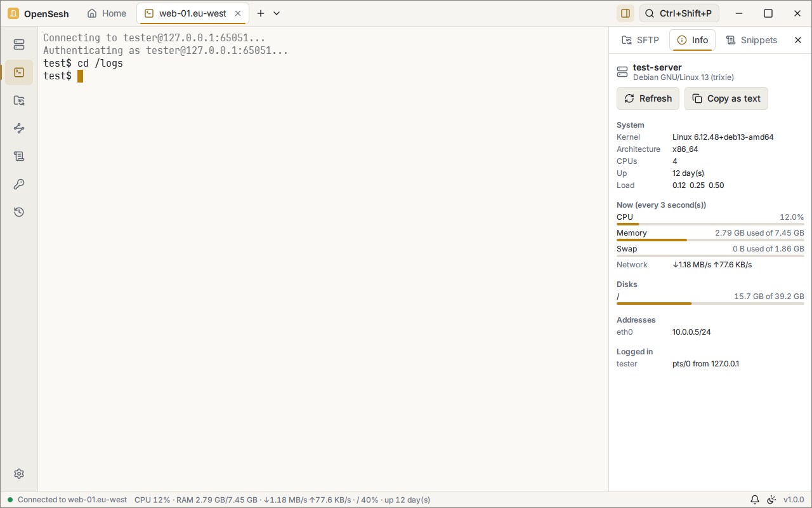Select the Info panel tab
The width and height of the screenshot is (812, 508).
tap(693, 40)
